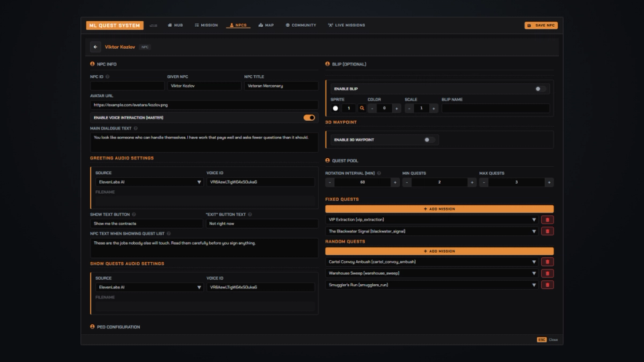Remove the Blackwater Signal quest
This screenshot has height=362, width=644.
pos(547,231)
